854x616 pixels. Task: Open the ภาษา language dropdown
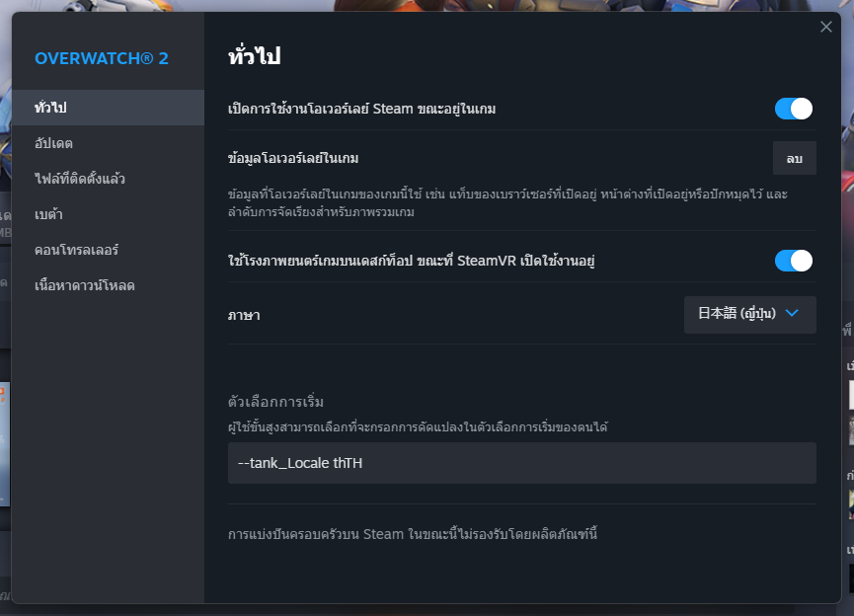pos(750,314)
